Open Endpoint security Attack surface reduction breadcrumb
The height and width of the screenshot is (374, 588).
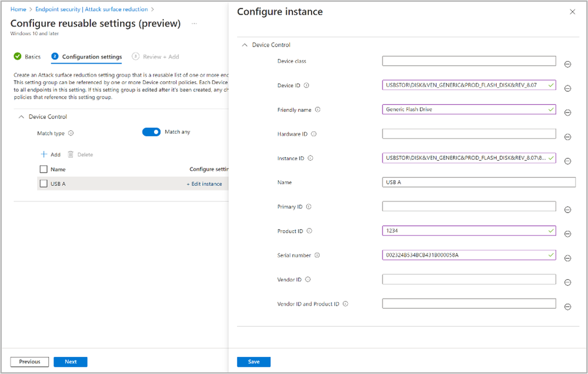click(x=91, y=9)
